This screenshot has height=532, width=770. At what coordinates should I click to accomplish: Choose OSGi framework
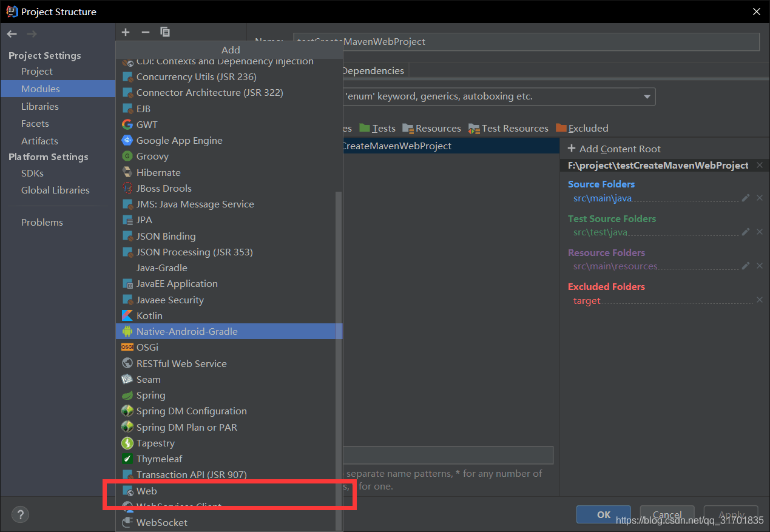point(229,347)
